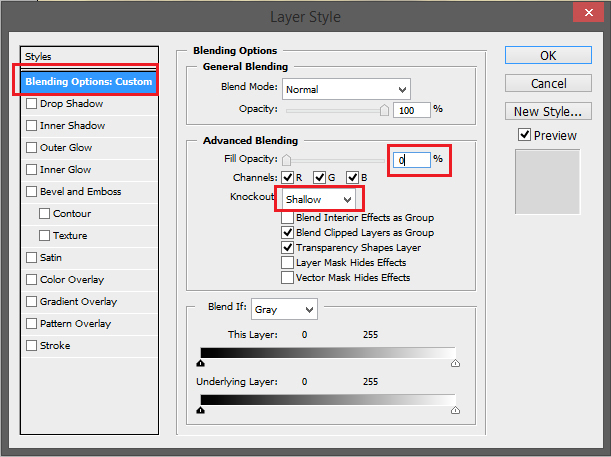Disable the R channel checkbox
The image size is (611, 457).
click(x=288, y=178)
